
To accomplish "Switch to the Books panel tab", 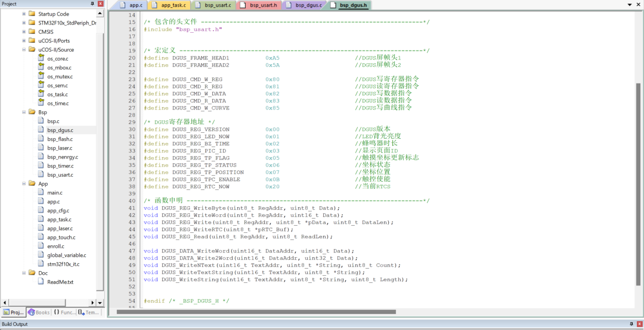I will (39, 312).
